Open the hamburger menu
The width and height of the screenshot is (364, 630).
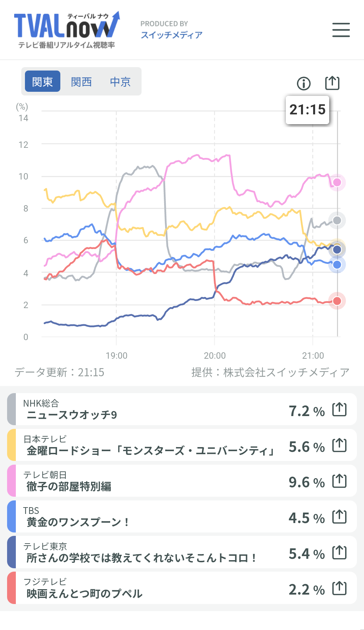click(x=341, y=30)
